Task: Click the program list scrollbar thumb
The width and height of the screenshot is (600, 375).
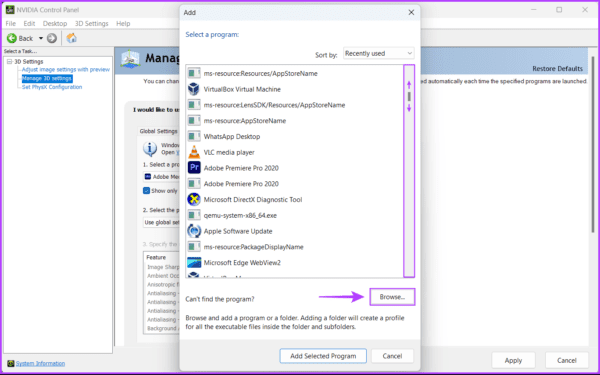Action: (x=409, y=96)
